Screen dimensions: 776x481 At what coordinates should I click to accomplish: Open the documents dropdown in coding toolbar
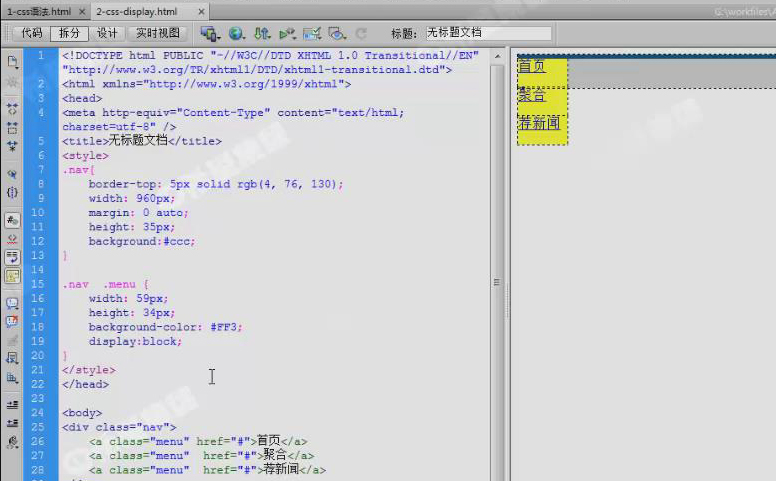coord(13,62)
